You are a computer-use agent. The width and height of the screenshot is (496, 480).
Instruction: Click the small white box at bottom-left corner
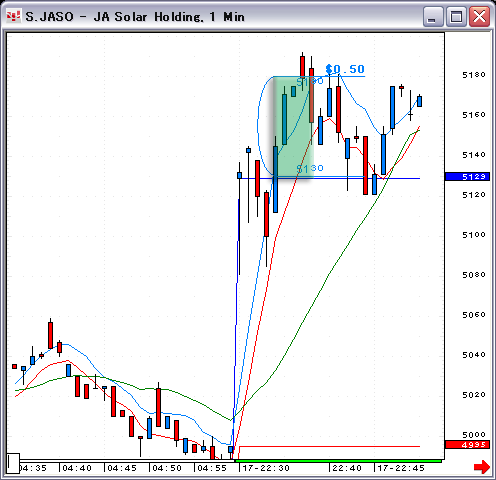coord(13,463)
